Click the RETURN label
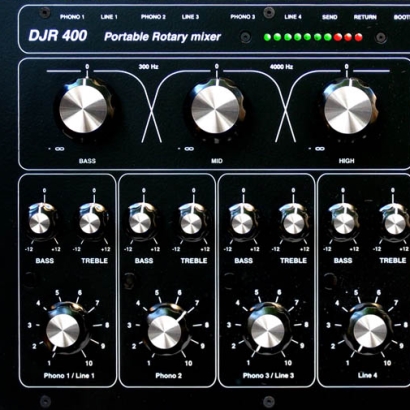 tap(365, 17)
